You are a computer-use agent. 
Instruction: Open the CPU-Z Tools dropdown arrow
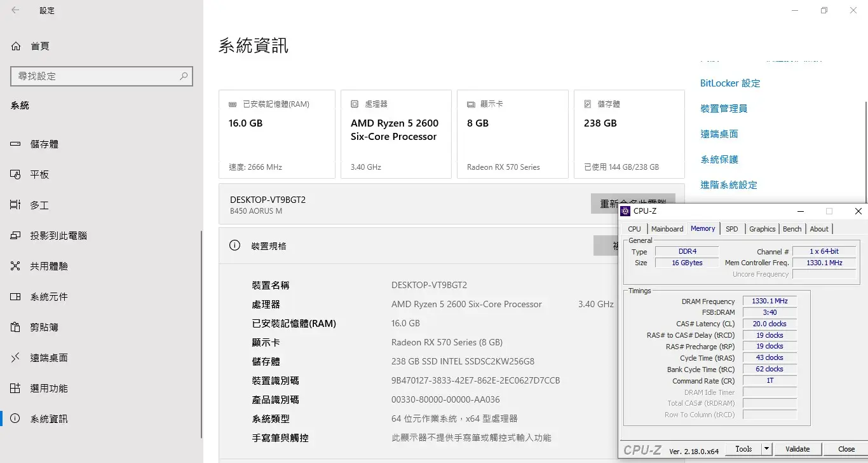767,449
